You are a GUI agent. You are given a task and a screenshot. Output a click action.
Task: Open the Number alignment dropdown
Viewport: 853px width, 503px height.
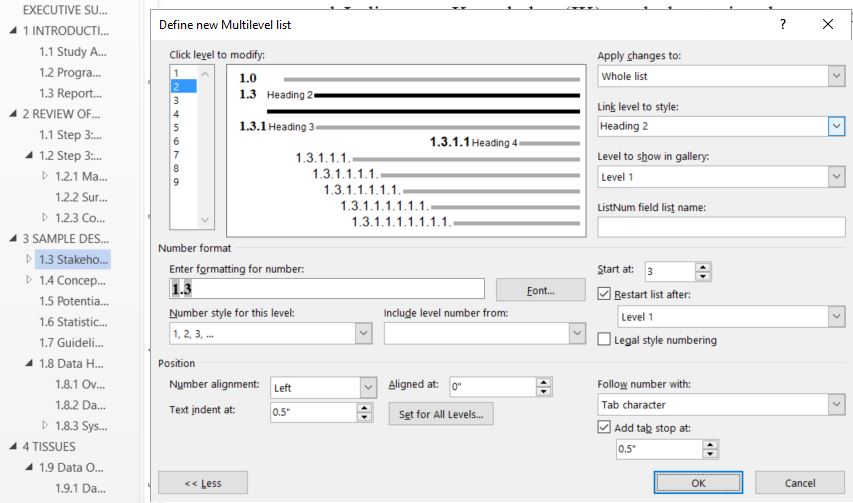368,388
